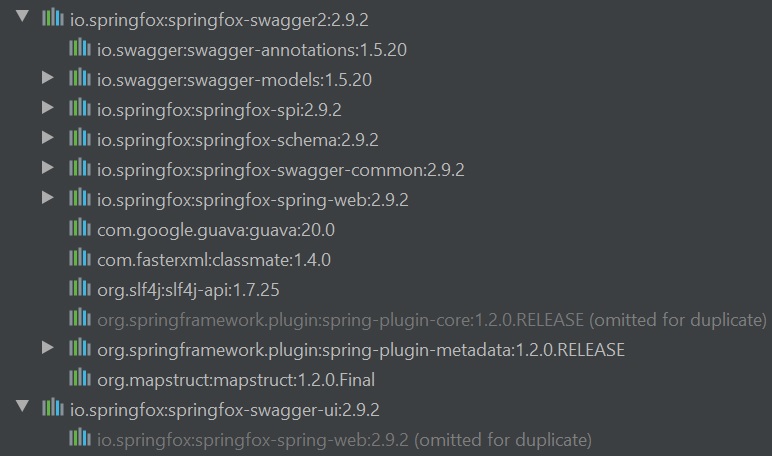Select org.mapstruct:mapstruct:1.2.0.Final entry

[236, 380]
